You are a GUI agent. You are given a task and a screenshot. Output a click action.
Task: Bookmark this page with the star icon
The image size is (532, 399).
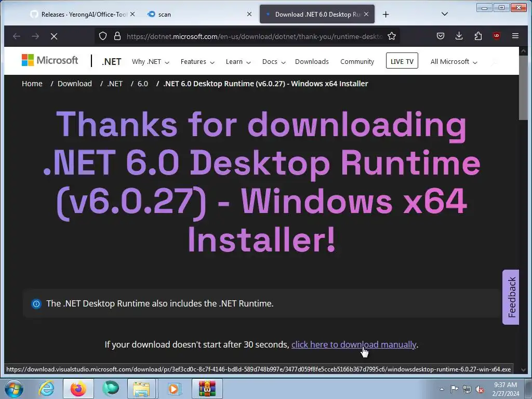coord(392,36)
